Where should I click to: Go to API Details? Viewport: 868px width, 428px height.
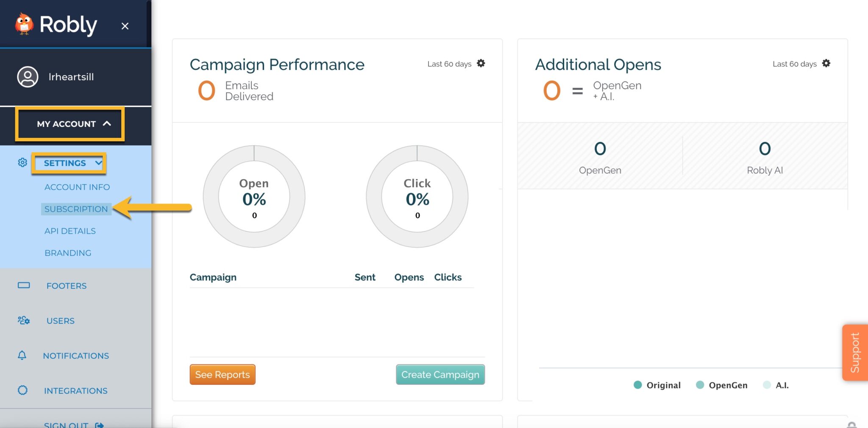(x=70, y=231)
